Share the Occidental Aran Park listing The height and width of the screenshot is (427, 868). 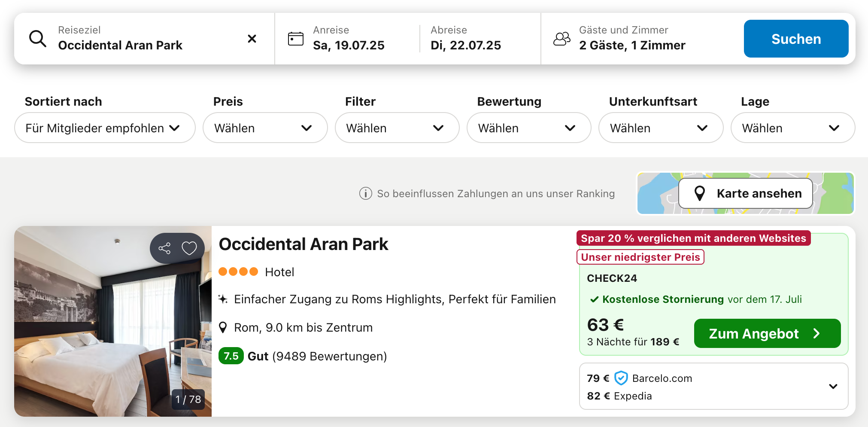click(164, 248)
